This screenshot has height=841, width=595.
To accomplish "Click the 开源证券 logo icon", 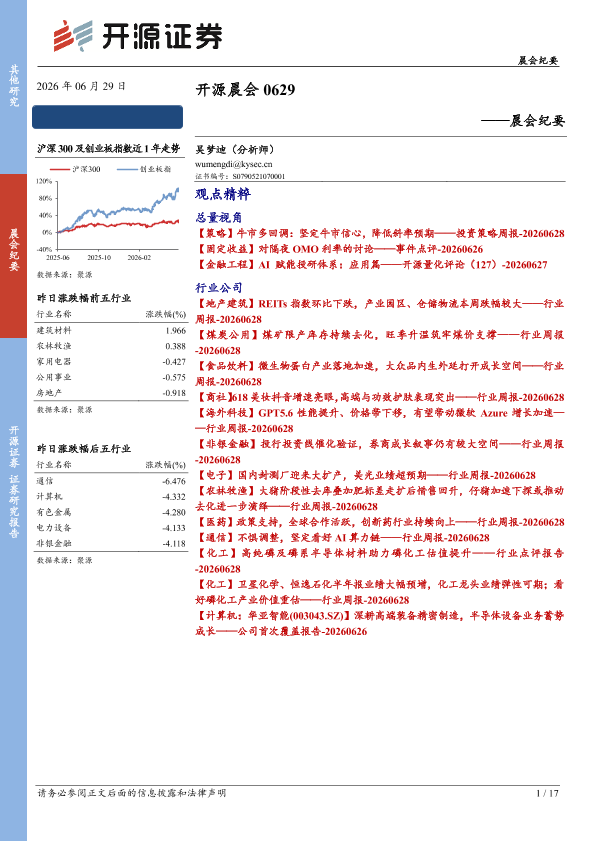I will 73,36.
